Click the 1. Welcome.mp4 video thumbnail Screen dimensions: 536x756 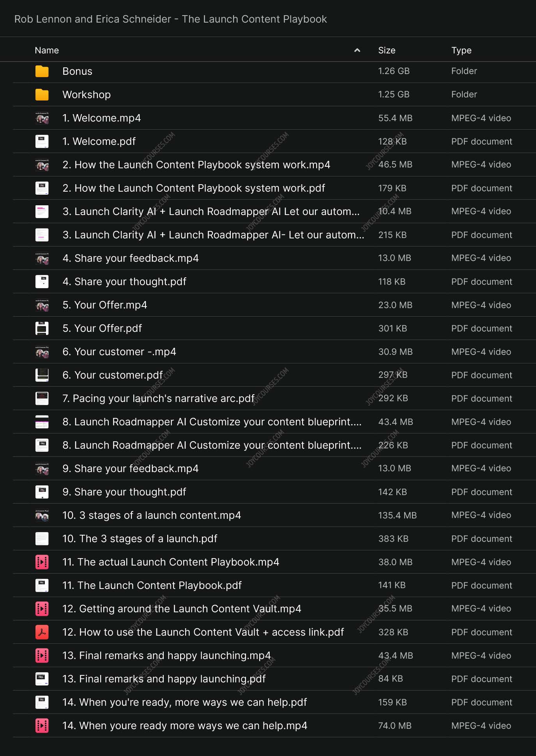click(x=42, y=118)
